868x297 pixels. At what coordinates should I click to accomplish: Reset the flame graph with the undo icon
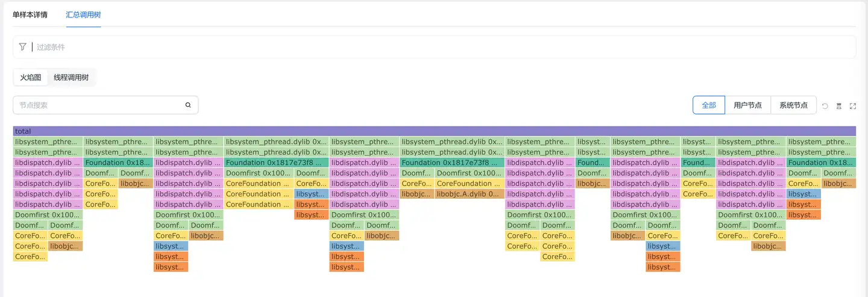click(825, 105)
